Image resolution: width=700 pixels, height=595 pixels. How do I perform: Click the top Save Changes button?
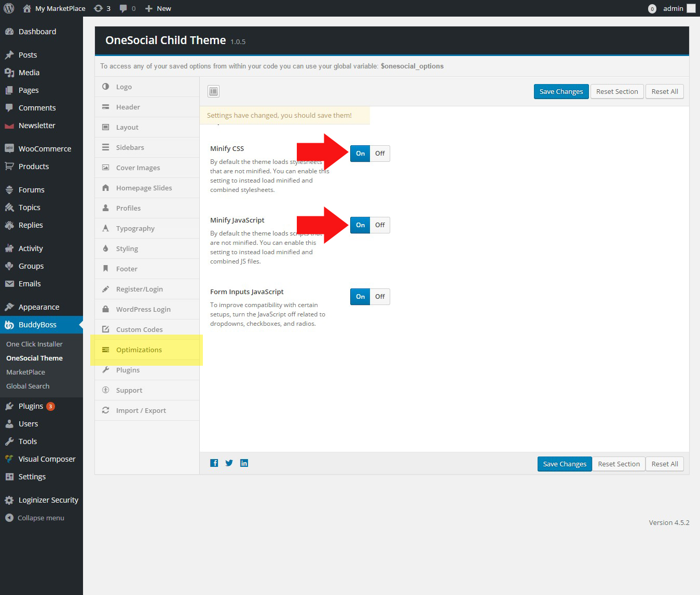pyautogui.click(x=561, y=92)
